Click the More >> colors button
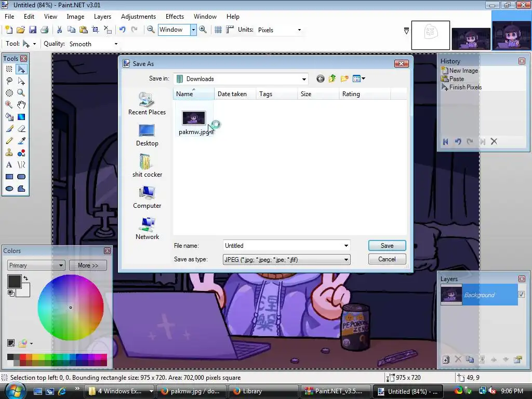 click(88, 265)
